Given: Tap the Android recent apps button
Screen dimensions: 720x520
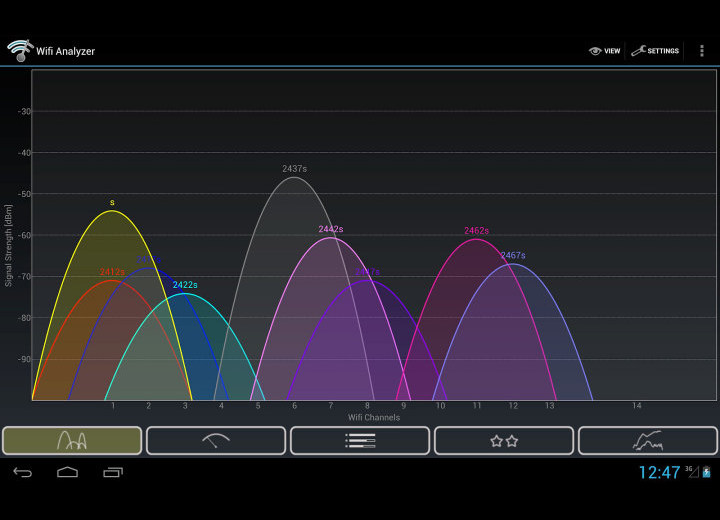Looking at the screenshot, I should tap(113, 472).
